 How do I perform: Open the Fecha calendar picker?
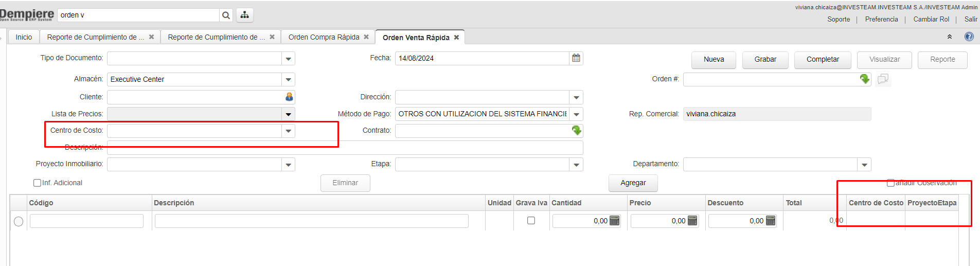pos(576,58)
